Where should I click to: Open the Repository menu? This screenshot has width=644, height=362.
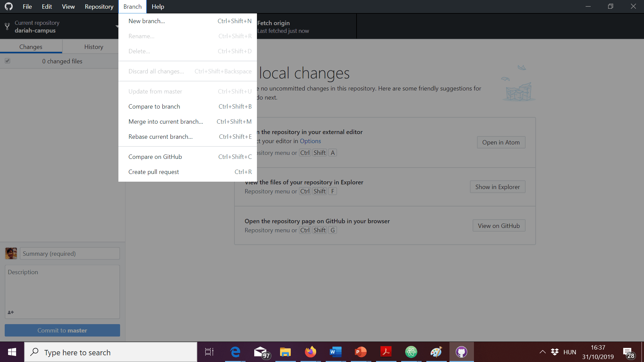click(99, 7)
